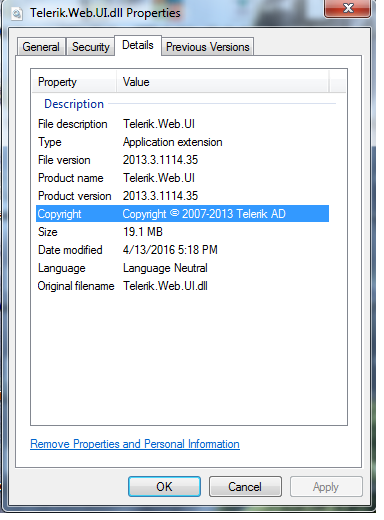This screenshot has height=520, width=384.
Task: Close the Properties dialog with X
Action: (347, 8)
